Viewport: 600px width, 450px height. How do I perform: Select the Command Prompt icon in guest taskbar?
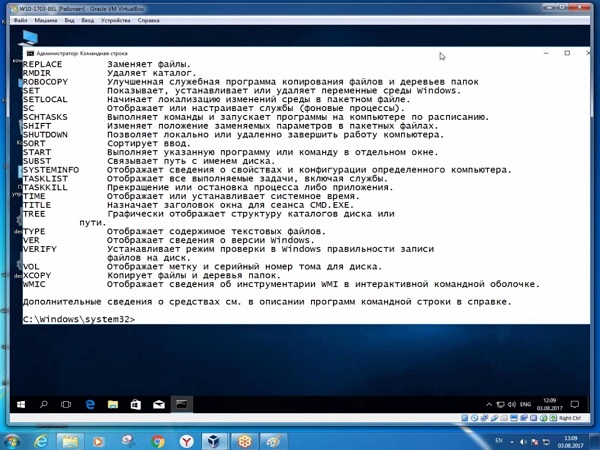[x=182, y=405]
